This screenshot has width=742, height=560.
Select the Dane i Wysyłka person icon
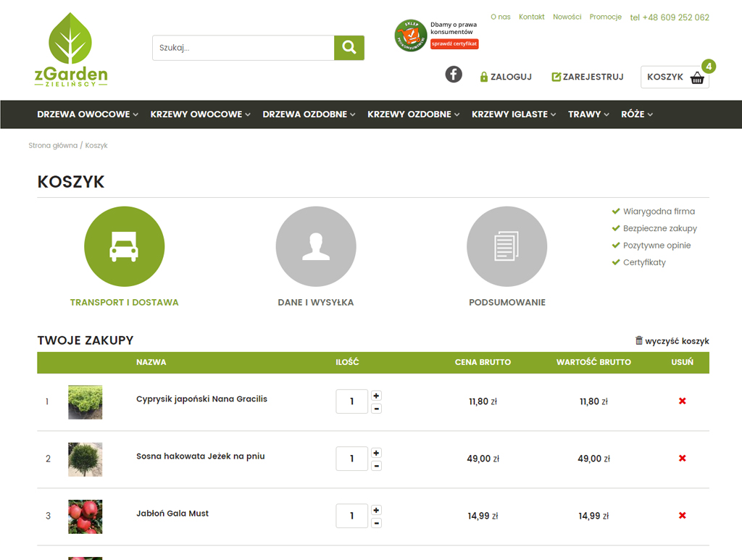[x=315, y=246]
